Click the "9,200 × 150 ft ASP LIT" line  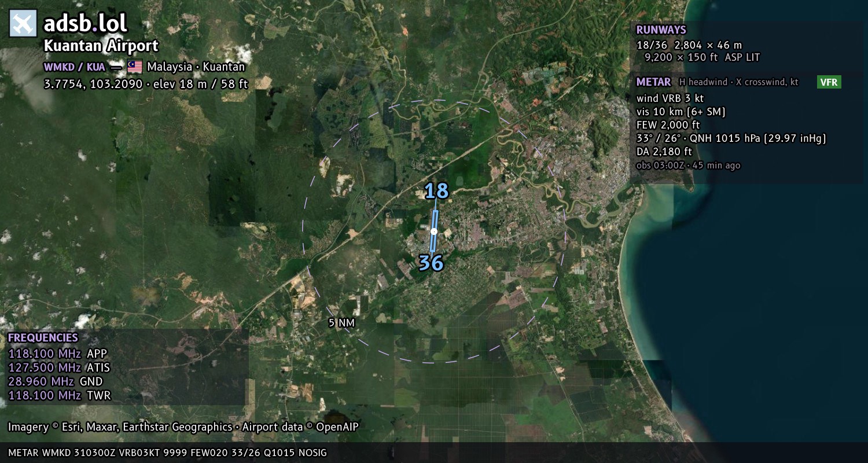coord(702,57)
